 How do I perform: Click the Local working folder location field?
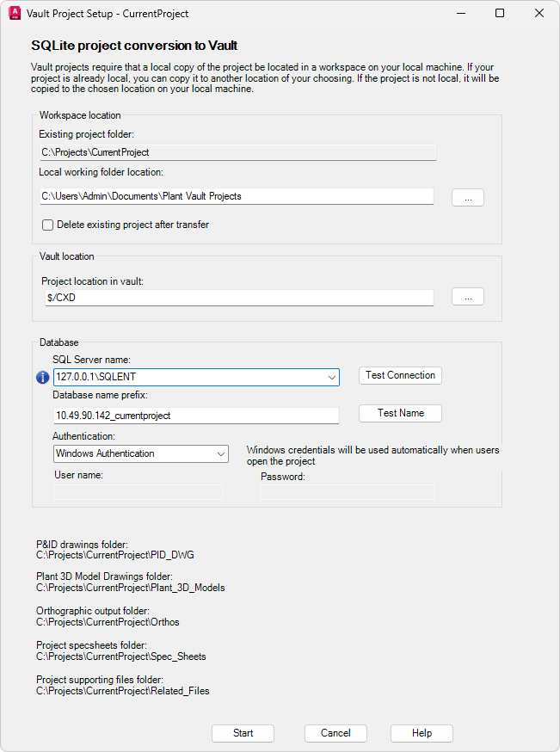coord(237,196)
